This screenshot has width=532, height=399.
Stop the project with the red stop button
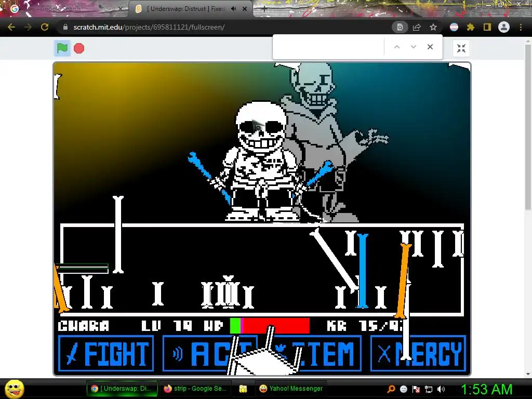(79, 48)
